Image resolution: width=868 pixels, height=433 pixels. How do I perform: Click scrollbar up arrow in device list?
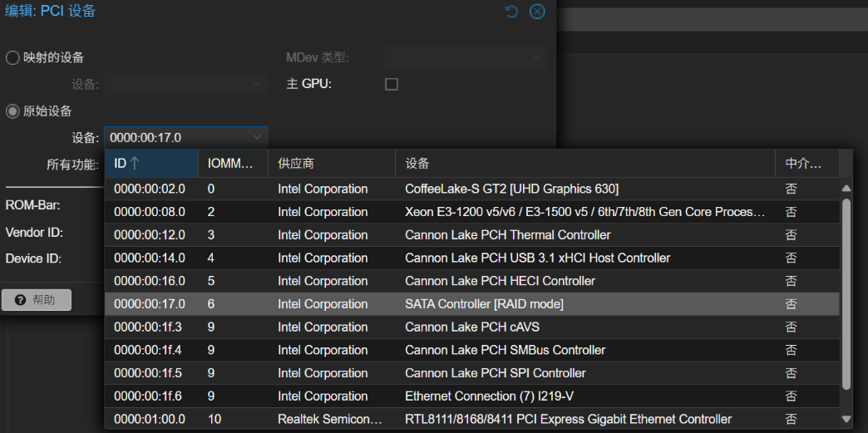tap(846, 189)
